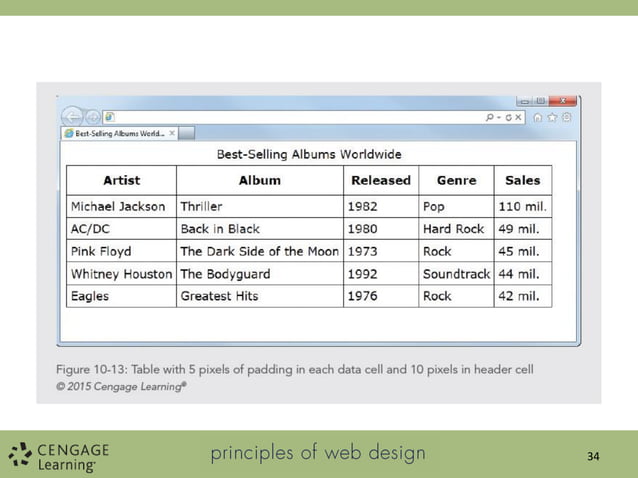
Task: Select the 1973 release year cell
Action: (x=381, y=251)
